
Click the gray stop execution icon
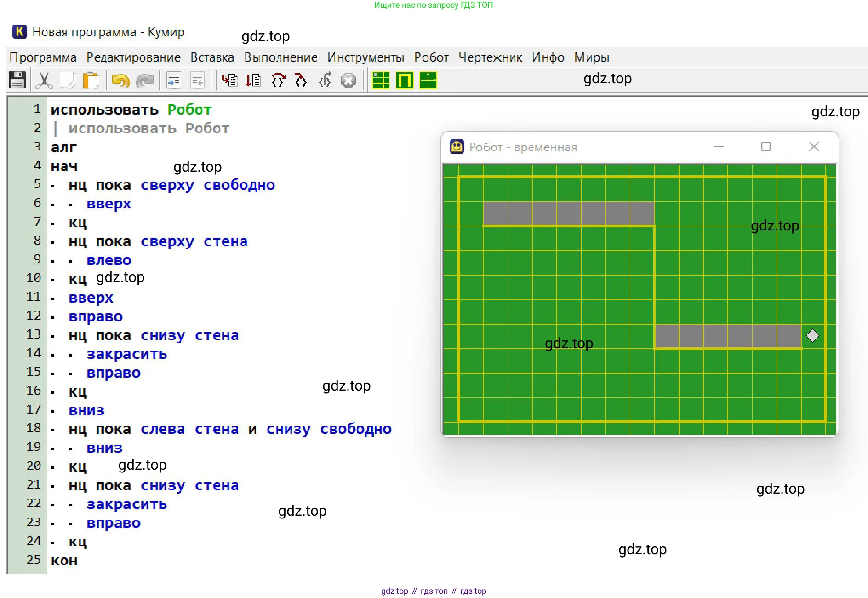point(348,80)
